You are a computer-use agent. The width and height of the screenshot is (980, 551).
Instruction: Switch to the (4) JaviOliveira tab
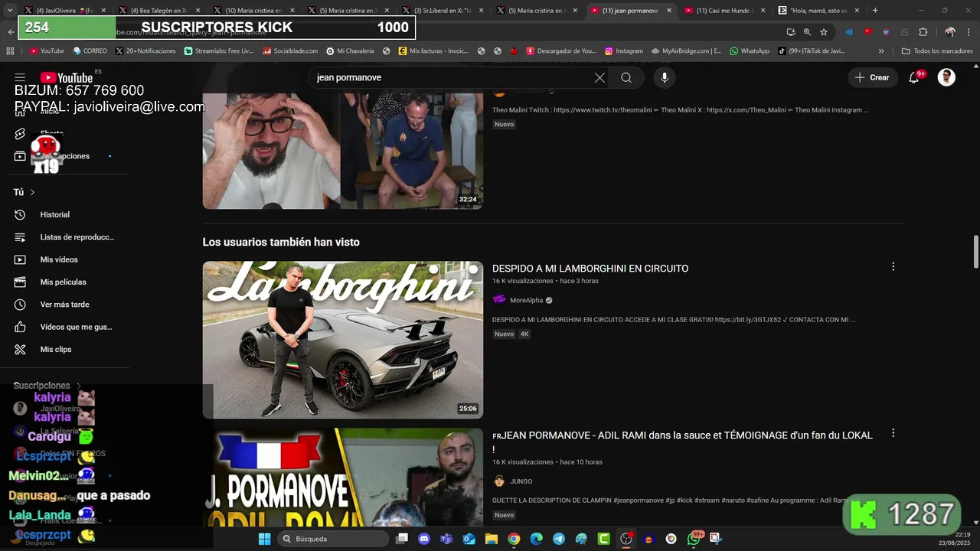click(x=64, y=11)
